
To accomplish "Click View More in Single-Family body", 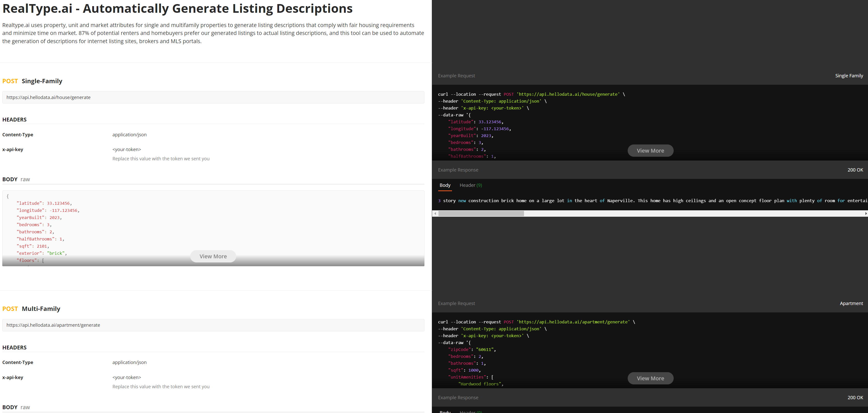I will click(x=213, y=256).
